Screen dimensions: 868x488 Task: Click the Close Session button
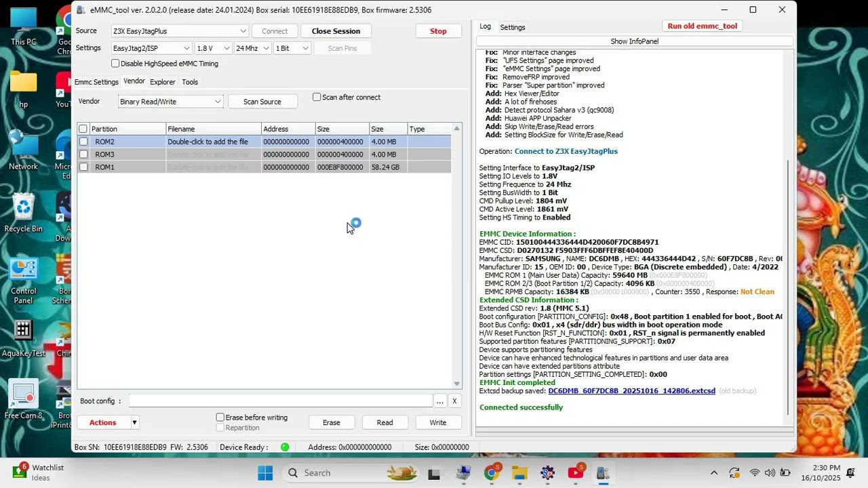(x=336, y=31)
